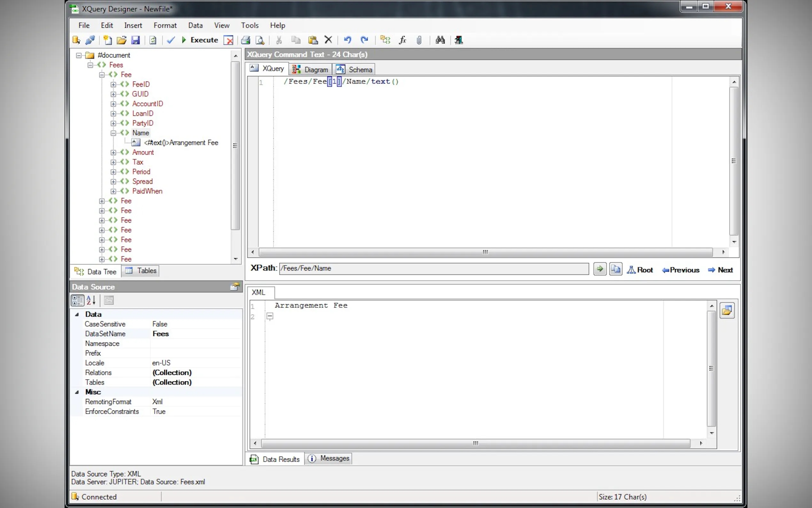Click into the XPath input field
This screenshot has width=812, height=508.
(433, 268)
